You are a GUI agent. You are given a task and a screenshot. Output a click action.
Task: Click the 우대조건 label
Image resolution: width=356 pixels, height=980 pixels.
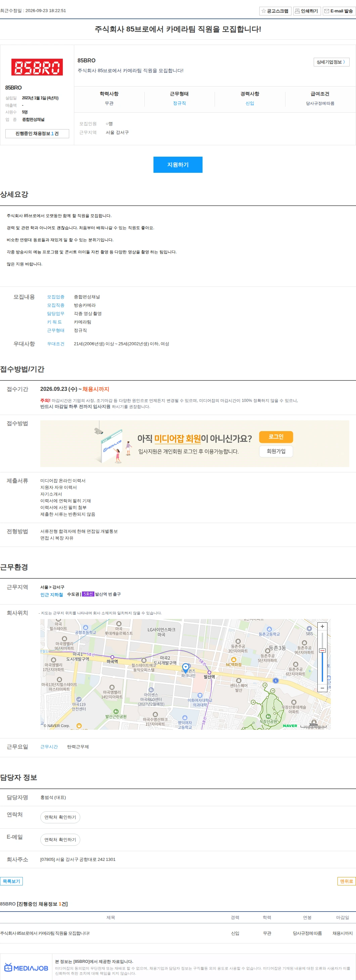coord(56,344)
